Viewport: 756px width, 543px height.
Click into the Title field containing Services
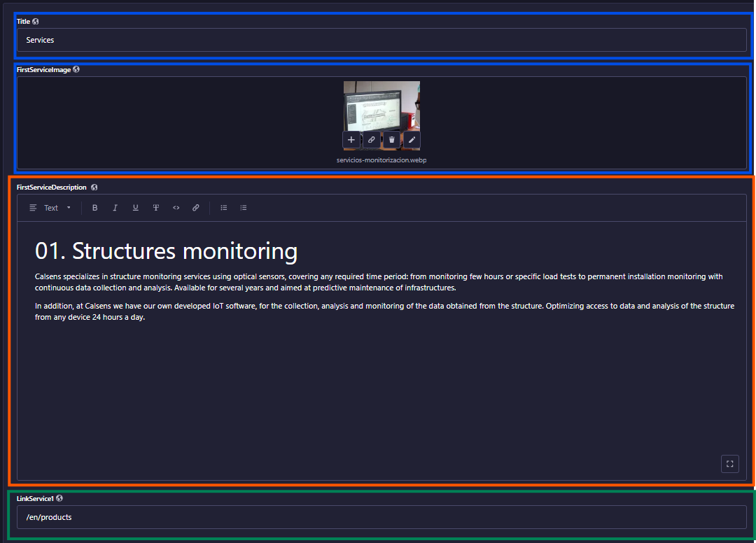coord(381,40)
